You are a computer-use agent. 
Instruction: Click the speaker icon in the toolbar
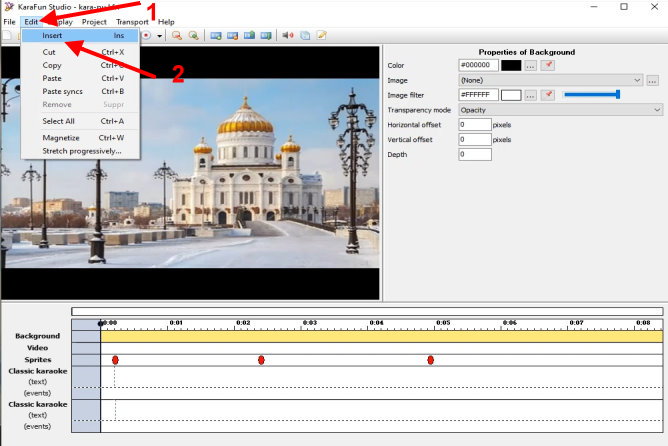tap(288, 35)
